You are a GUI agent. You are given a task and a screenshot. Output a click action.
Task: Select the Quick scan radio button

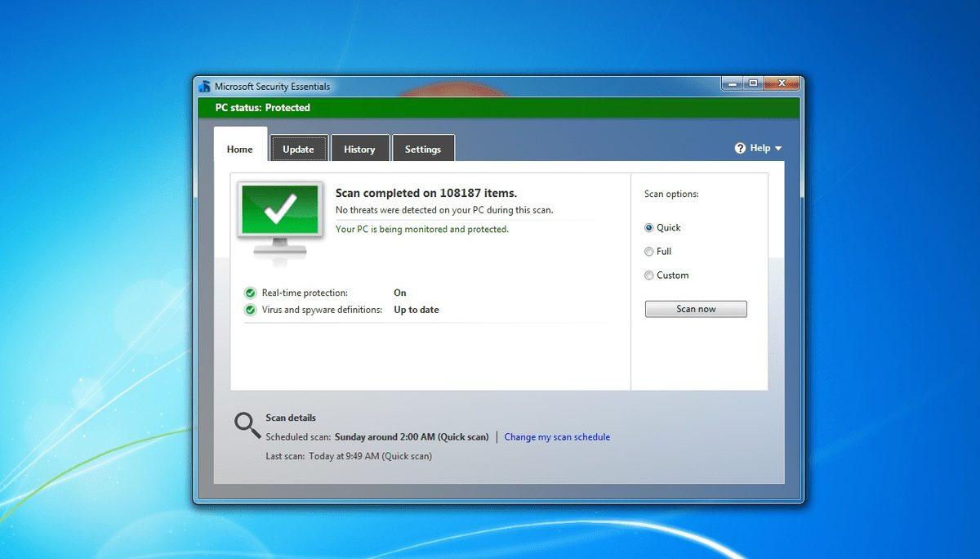pyautogui.click(x=648, y=227)
